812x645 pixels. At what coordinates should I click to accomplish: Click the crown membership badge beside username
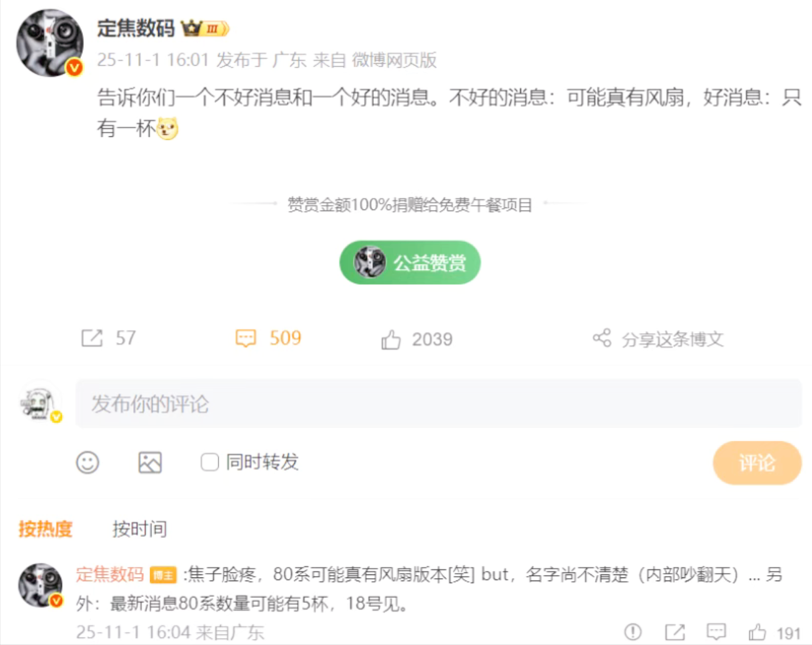(x=205, y=28)
